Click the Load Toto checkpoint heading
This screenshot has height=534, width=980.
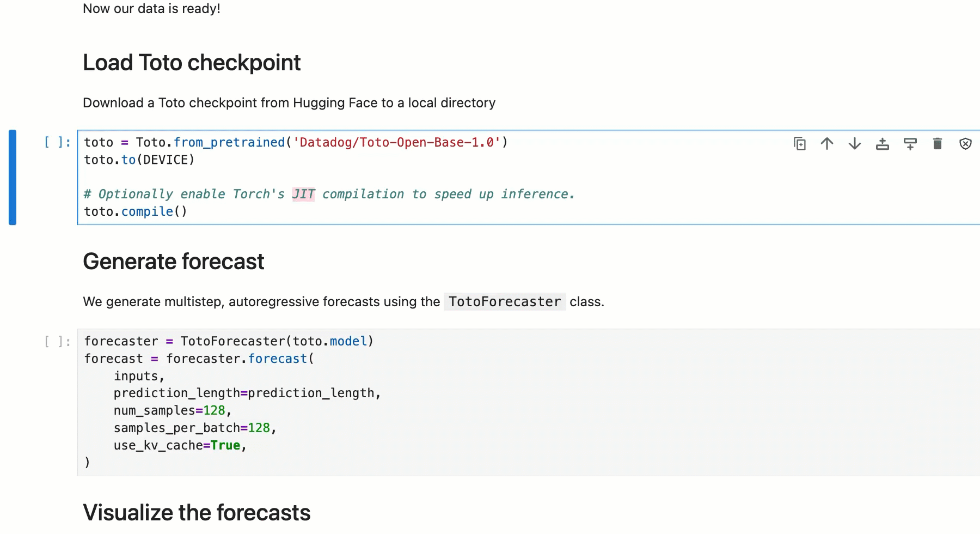tap(191, 63)
